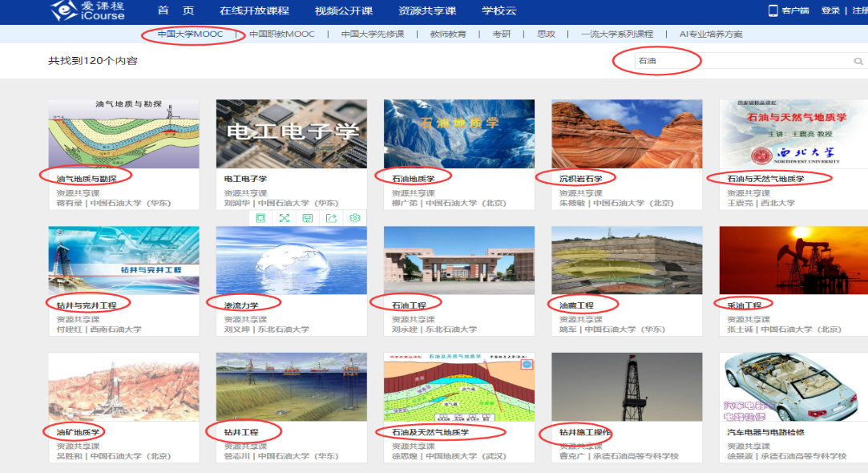Click instructor line 刘永建 | 东北石油大学

click(x=434, y=329)
